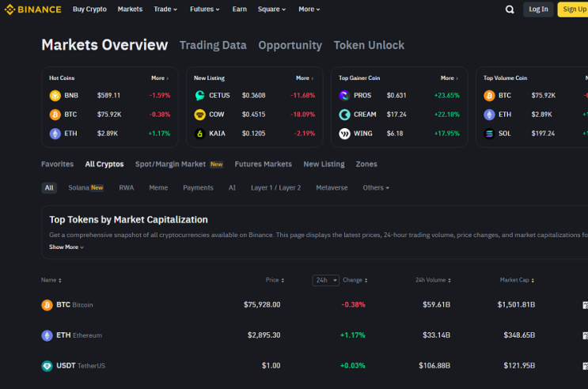Expand Show More in description

point(66,247)
